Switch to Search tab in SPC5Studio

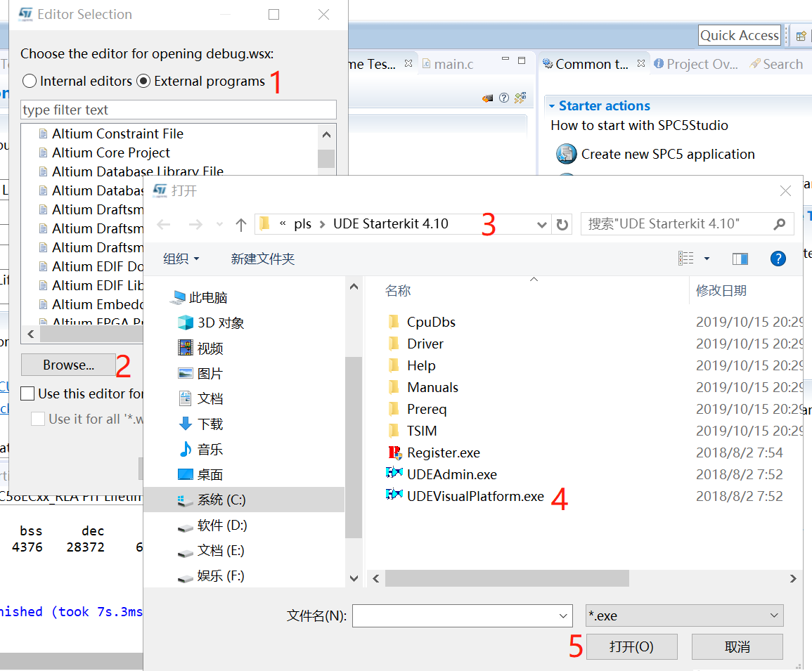(x=775, y=64)
